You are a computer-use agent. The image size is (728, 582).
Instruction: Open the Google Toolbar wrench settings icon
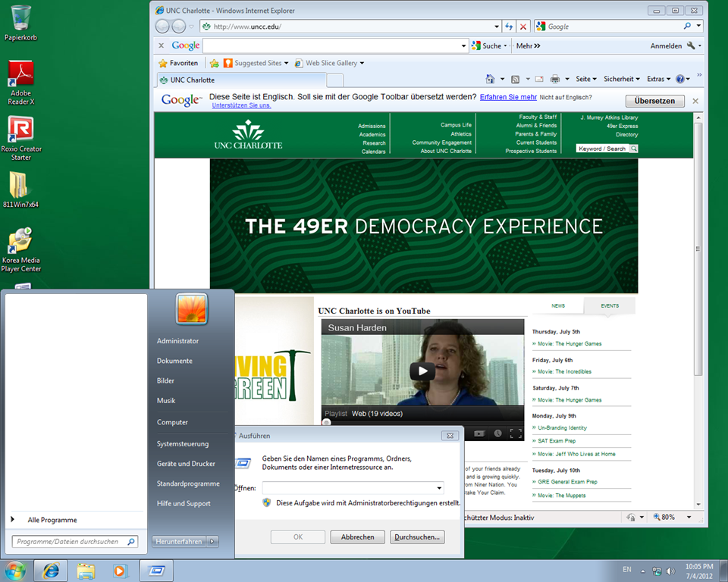click(x=691, y=45)
